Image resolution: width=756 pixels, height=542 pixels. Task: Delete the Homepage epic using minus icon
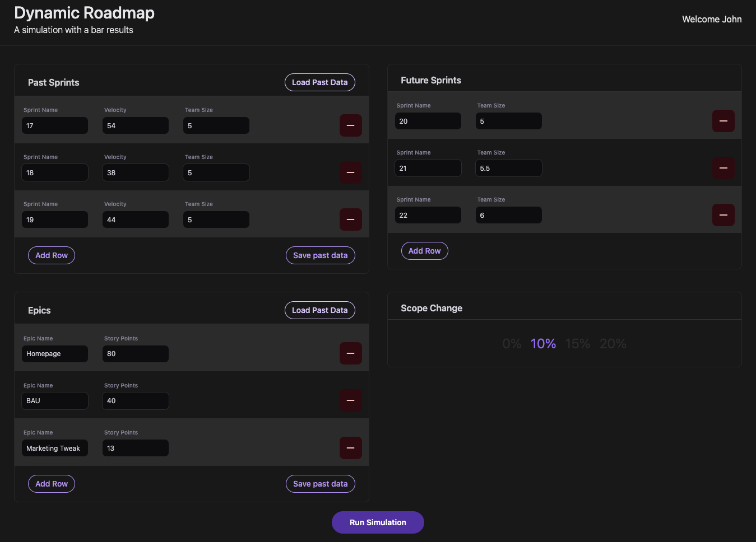[350, 353]
